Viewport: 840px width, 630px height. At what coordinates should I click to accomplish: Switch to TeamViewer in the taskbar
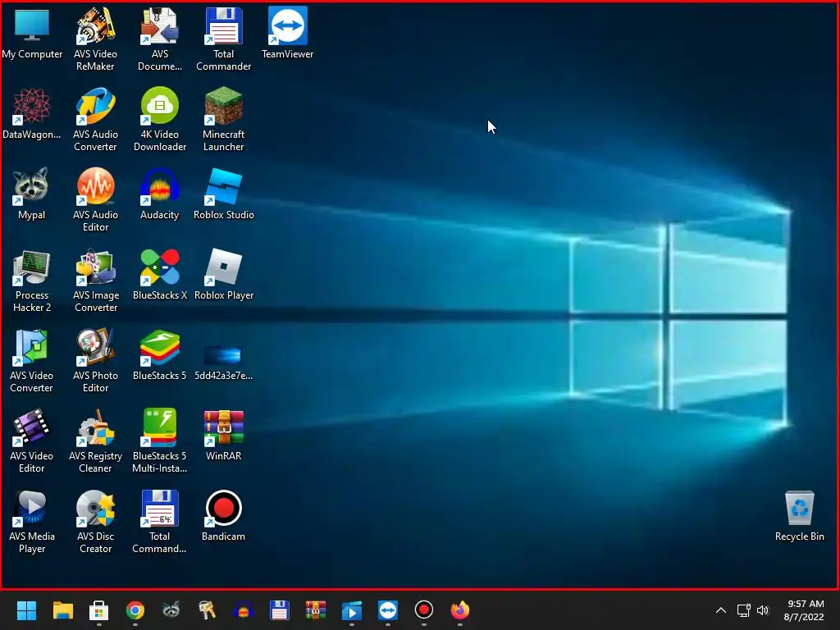coord(388,610)
